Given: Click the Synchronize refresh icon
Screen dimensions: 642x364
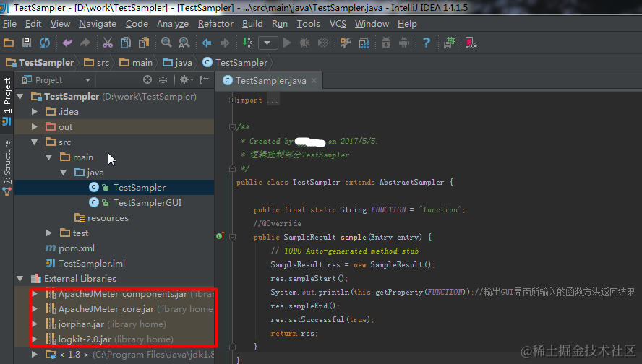Looking at the screenshot, I should click(x=45, y=43).
